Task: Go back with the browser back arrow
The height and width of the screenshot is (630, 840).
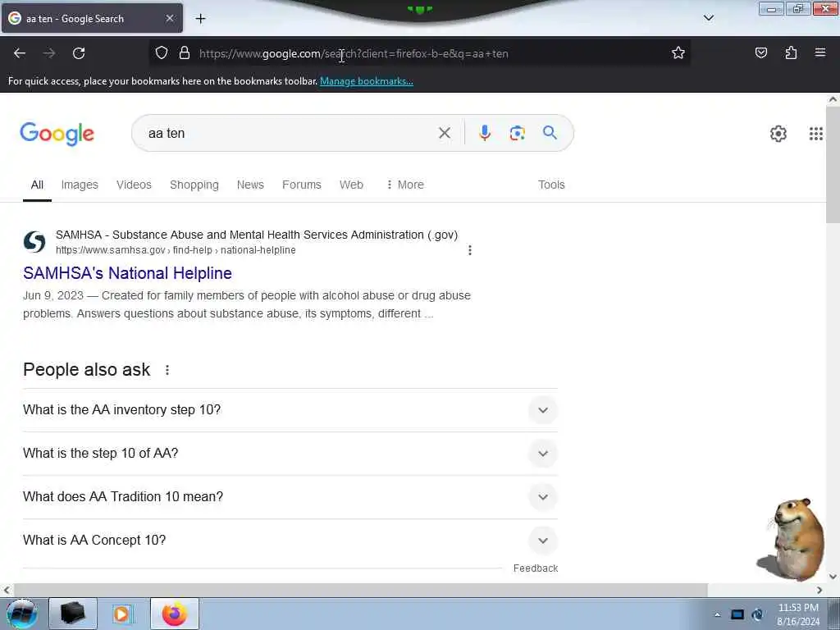Action: 20,53
